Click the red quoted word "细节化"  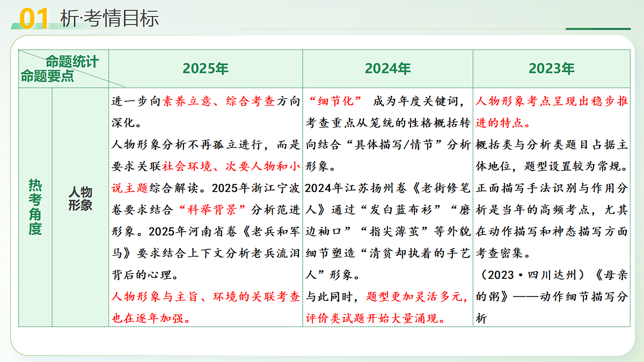[x=336, y=101]
